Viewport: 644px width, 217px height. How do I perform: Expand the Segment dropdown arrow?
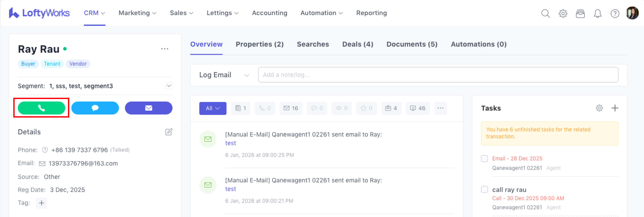(169, 86)
